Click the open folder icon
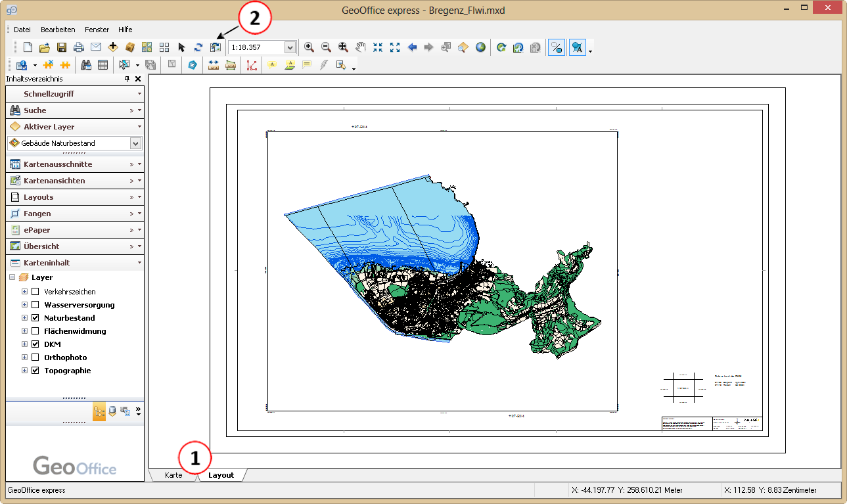The height and width of the screenshot is (504, 847). pyautogui.click(x=45, y=47)
